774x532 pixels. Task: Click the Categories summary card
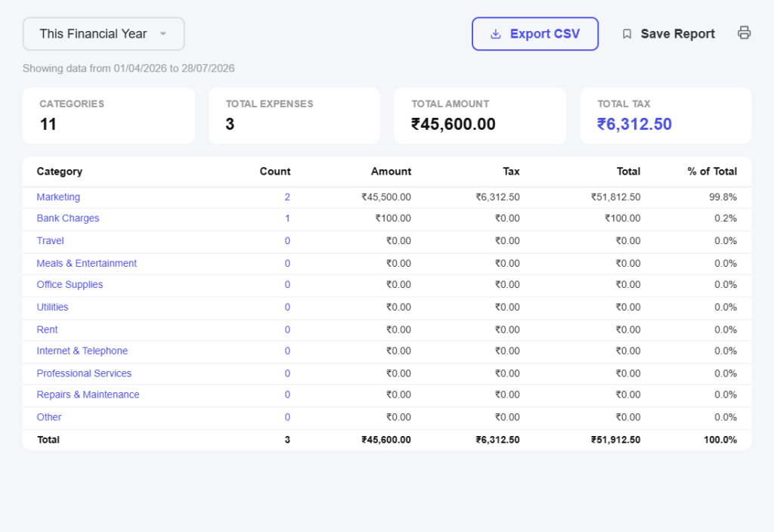(109, 116)
